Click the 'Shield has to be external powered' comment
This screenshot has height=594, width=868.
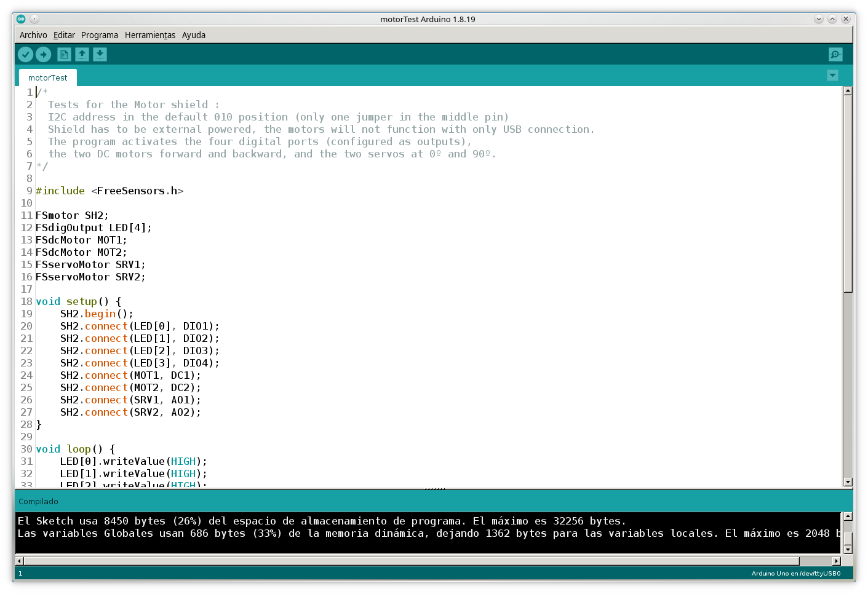point(321,129)
